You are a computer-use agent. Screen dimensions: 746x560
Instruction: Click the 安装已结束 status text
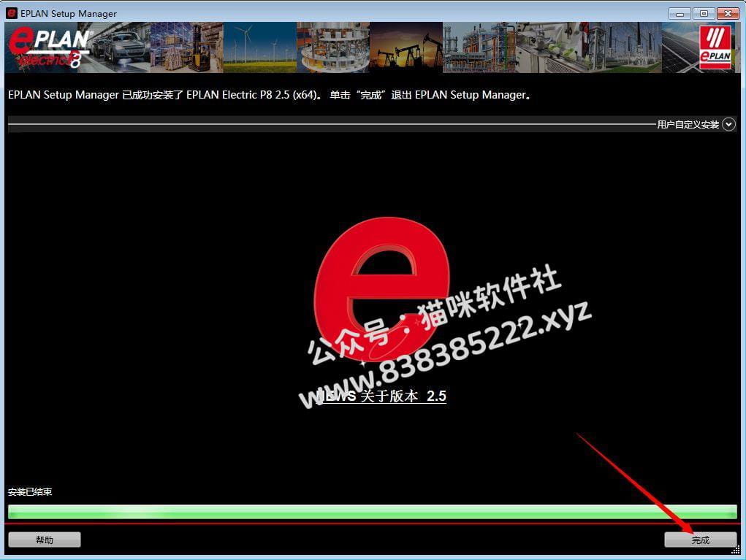tap(30, 492)
